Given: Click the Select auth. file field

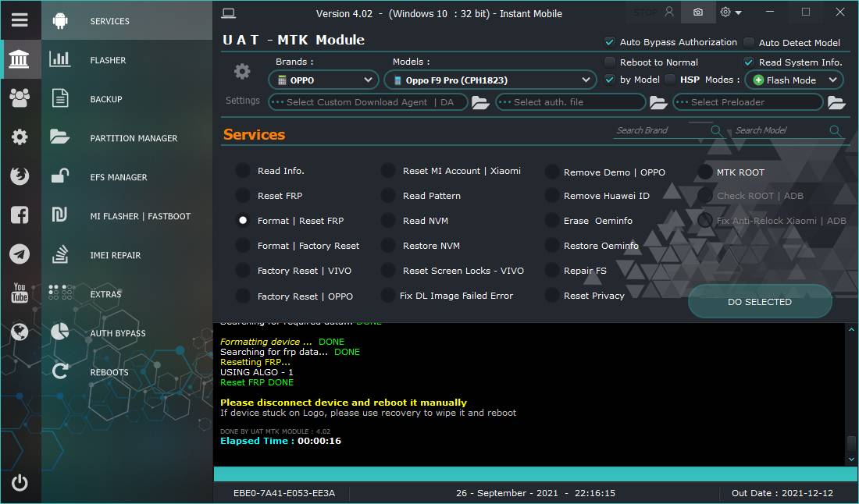Looking at the screenshot, I should pos(570,102).
